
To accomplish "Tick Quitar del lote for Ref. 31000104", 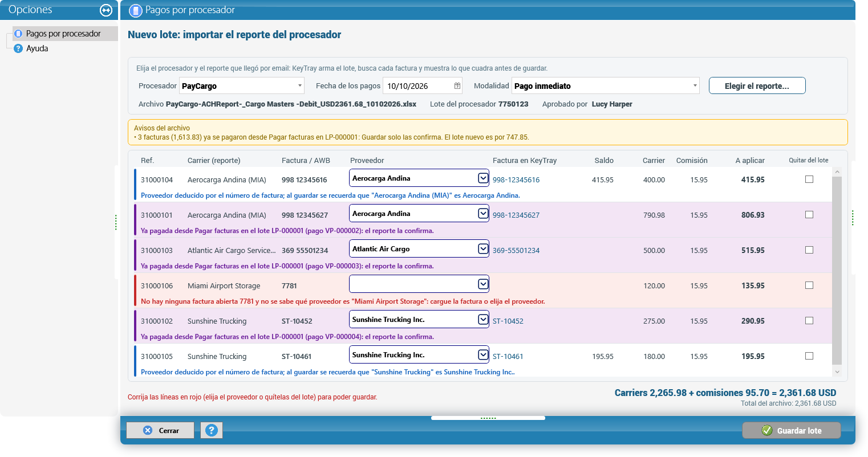I will 809,179.
